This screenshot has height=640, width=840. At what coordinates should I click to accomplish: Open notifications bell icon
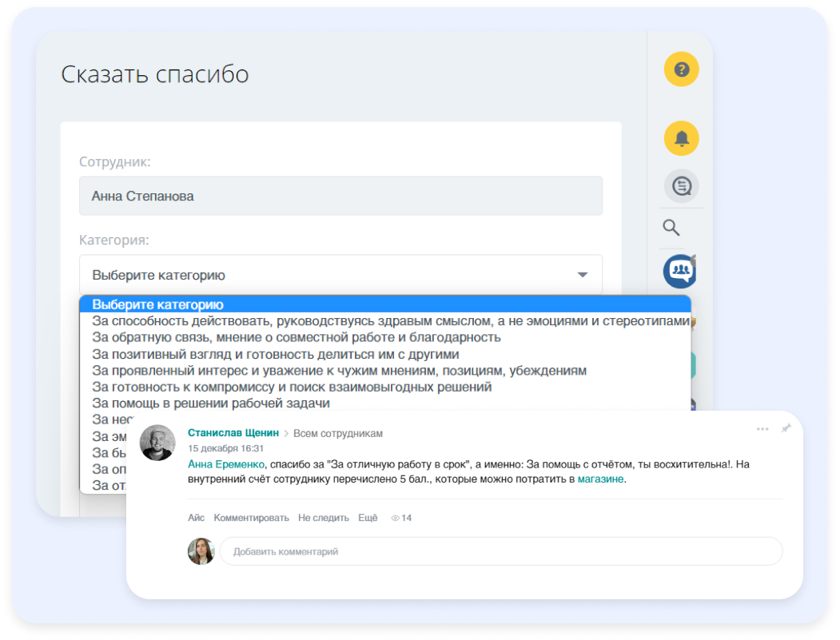[x=681, y=138]
